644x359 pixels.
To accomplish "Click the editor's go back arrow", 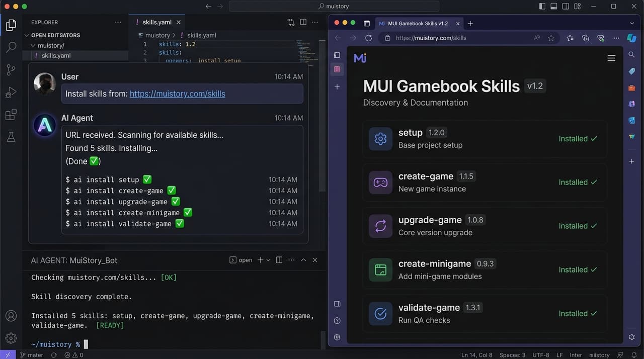I will click(208, 7).
